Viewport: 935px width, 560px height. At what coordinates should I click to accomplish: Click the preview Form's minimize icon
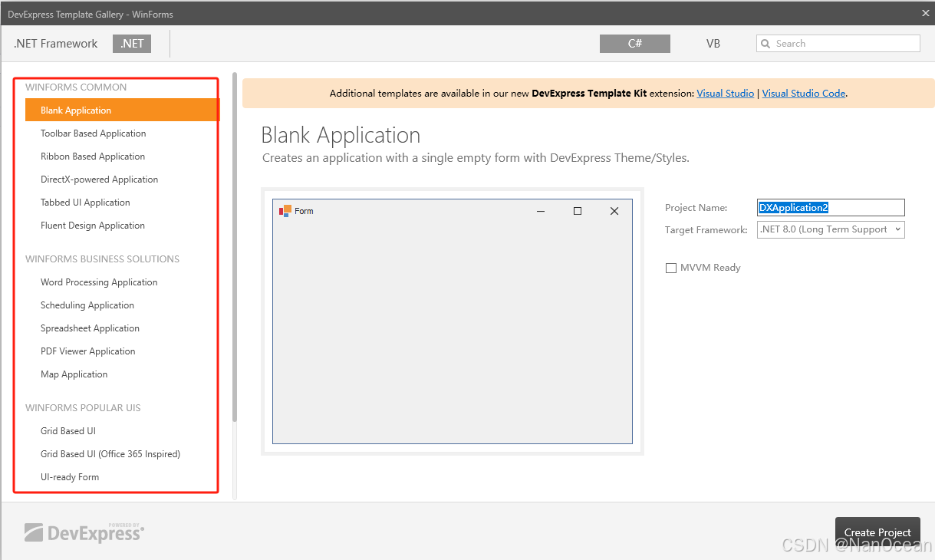541,211
